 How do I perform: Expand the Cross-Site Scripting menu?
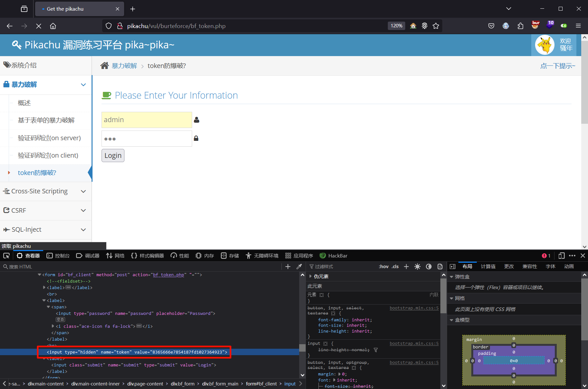46,191
